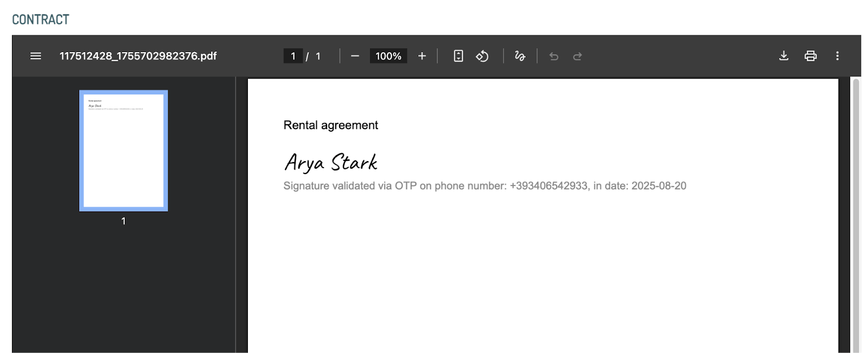Click the thumbnail label '1' under the page preview
Image resolution: width=868 pixels, height=353 pixels.
pyautogui.click(x=124, y=221)
